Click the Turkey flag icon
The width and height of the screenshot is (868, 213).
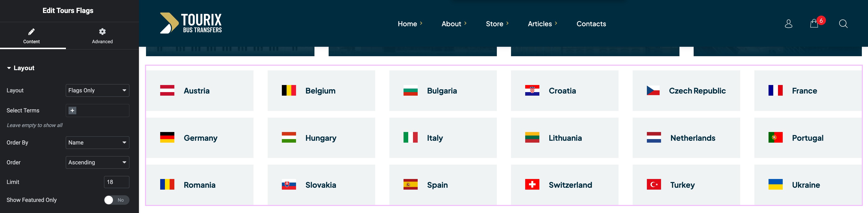pyautogui.click(x=654, y=185)
